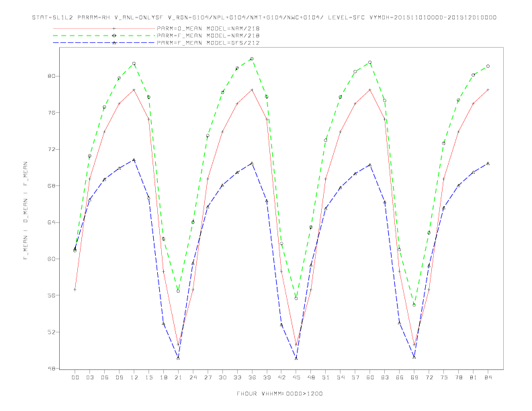Viewport: 532px width, 411px height.
Task: Click x-axis forecast hour label 57
Action: coord(355,377)
